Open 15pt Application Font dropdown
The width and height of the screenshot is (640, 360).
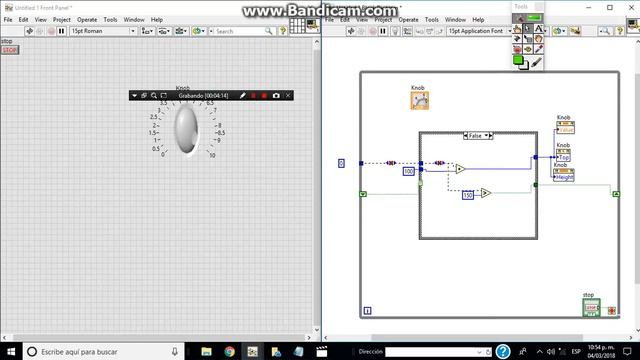pos(479,31)
